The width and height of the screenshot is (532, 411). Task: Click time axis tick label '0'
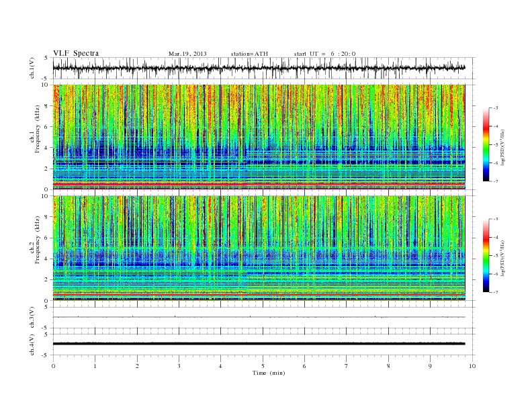[53, 366]
